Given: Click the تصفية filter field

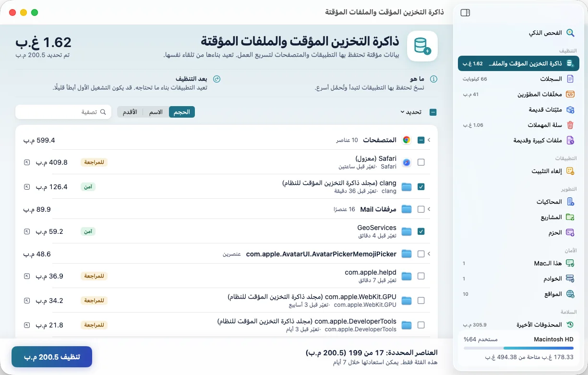Looking at the screenshot, I should (63, 112).
